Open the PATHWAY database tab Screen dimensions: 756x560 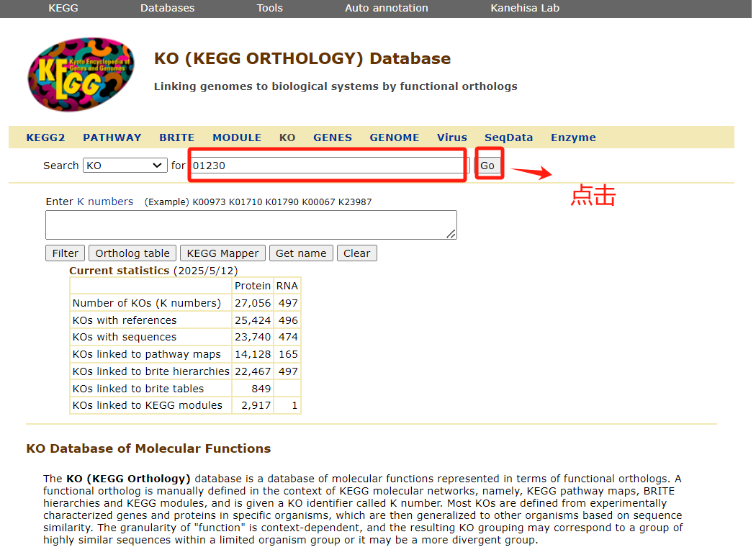pos(112,137)
